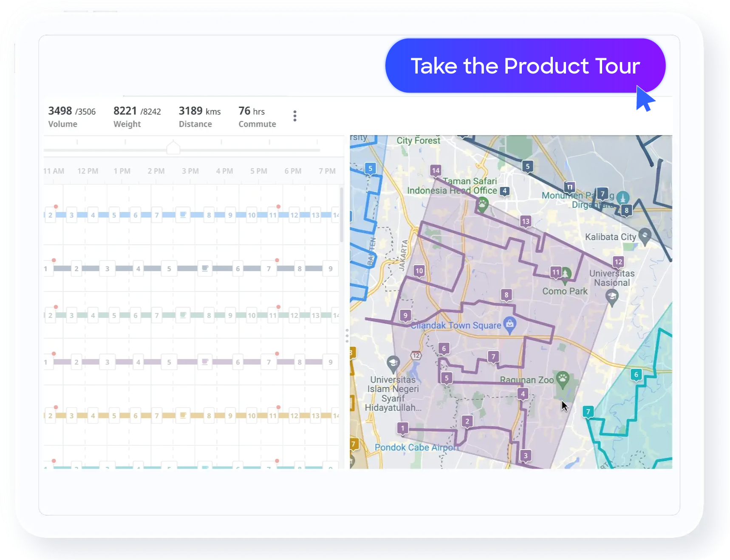The height and width of the screenshot is (560, 730).
Task: Select stop 7 on the blue route timeline
Action: 156,215
